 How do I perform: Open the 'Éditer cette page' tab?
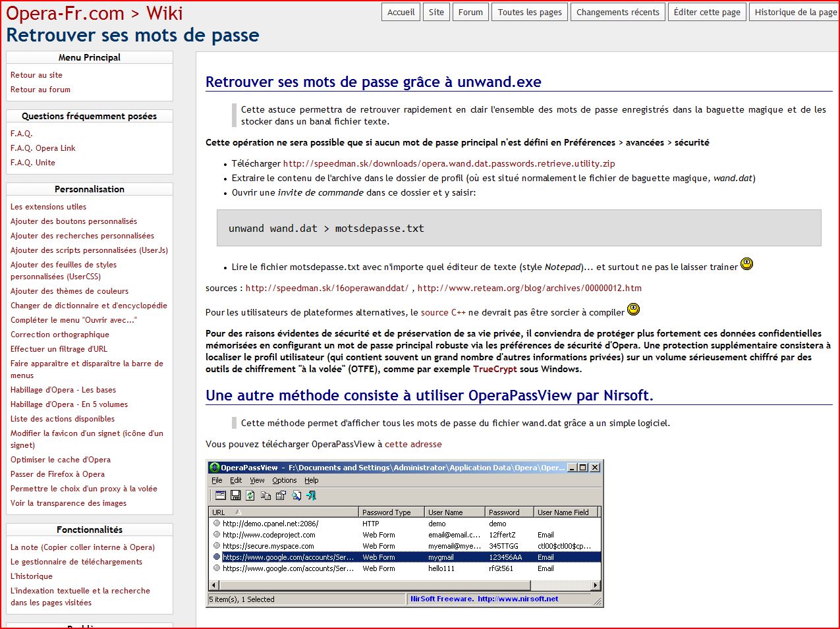click(706, 12)
